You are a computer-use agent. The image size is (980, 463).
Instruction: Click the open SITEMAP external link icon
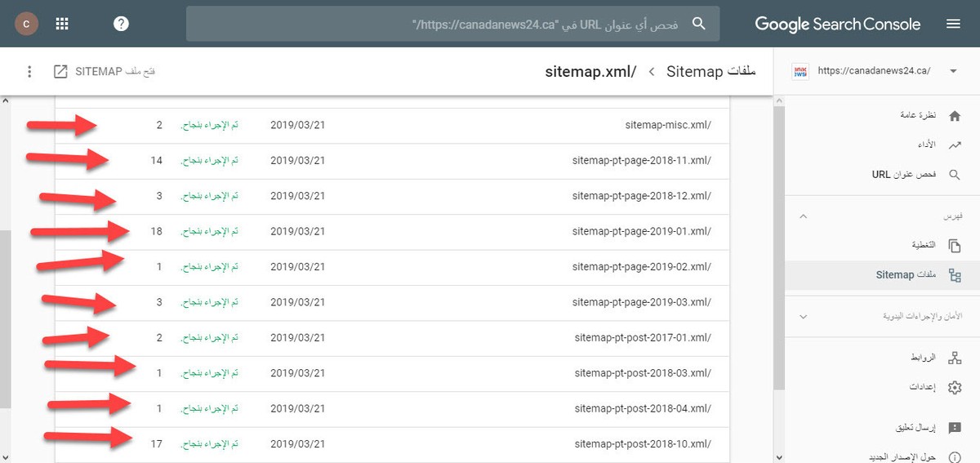pyautogui.click(x=60, y=71)
